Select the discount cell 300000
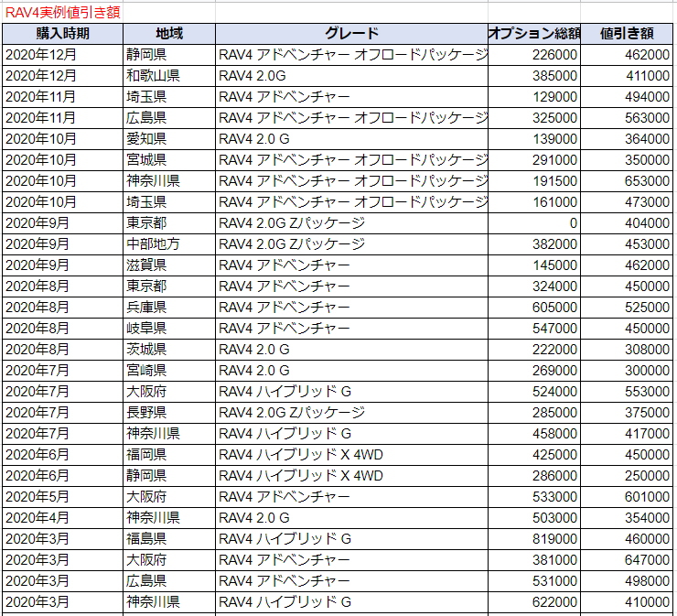This screenshot has width=677, height=616. (x=627, y=371)
